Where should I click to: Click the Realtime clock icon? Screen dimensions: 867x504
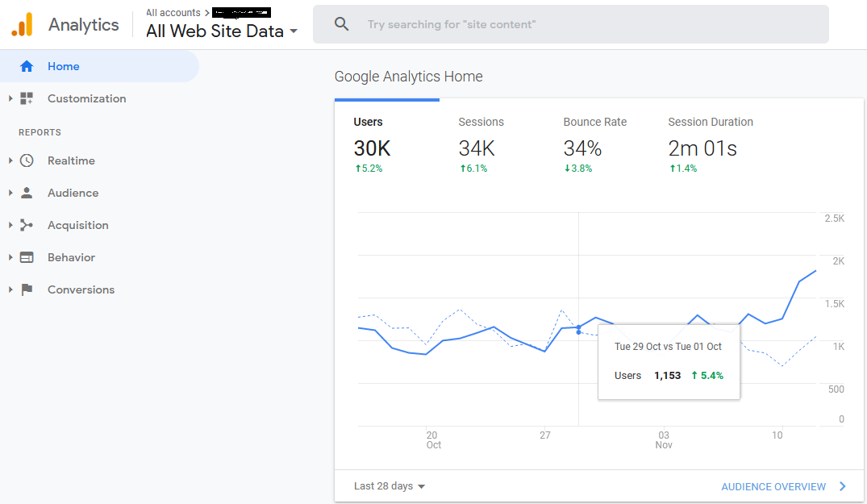27,160
